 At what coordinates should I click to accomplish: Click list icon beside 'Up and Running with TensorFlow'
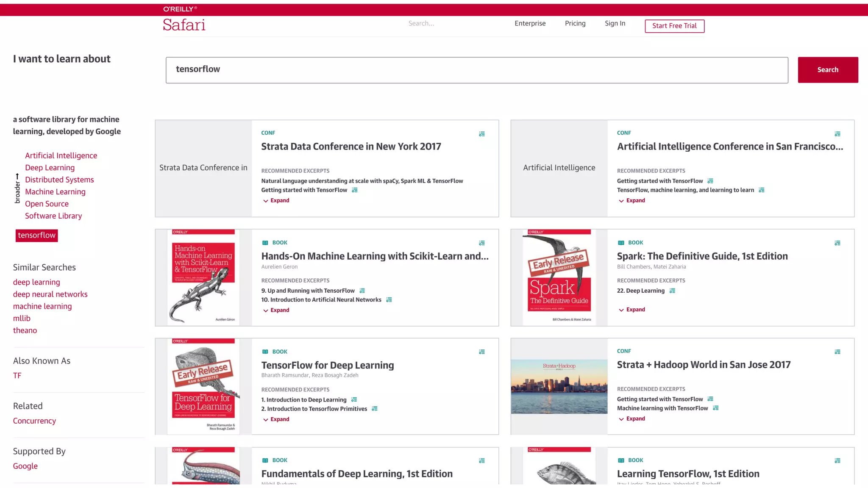pos(362,291)
